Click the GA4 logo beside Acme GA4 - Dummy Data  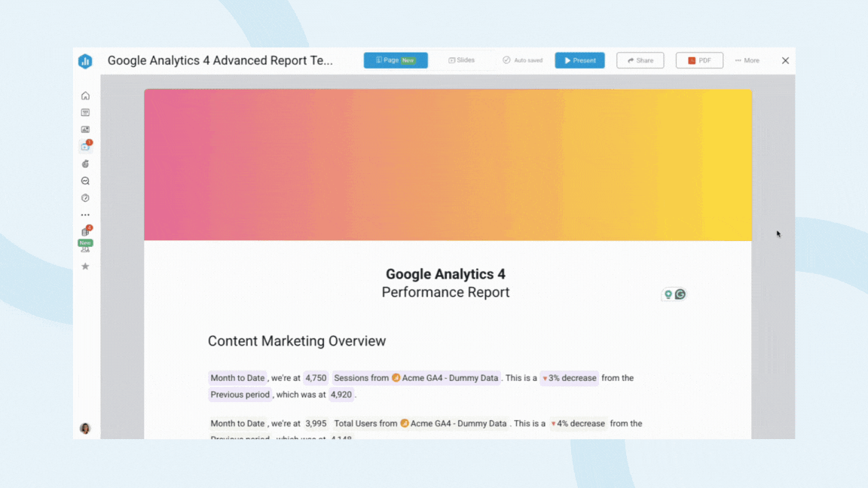397,378
